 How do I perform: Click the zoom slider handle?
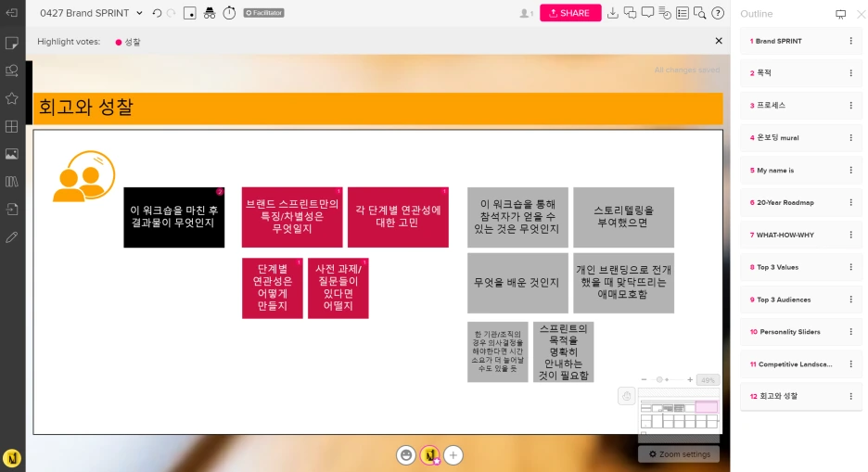click(659, 379)
